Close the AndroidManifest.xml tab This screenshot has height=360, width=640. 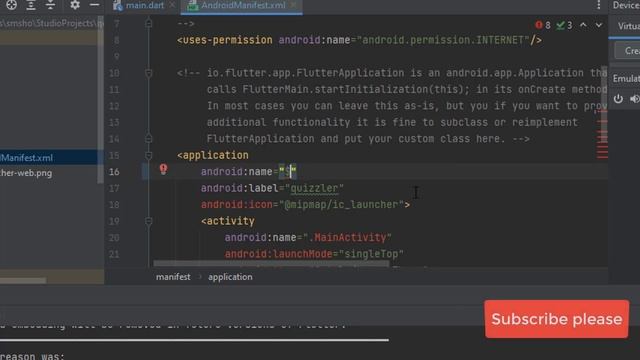[x=293, y=5]
